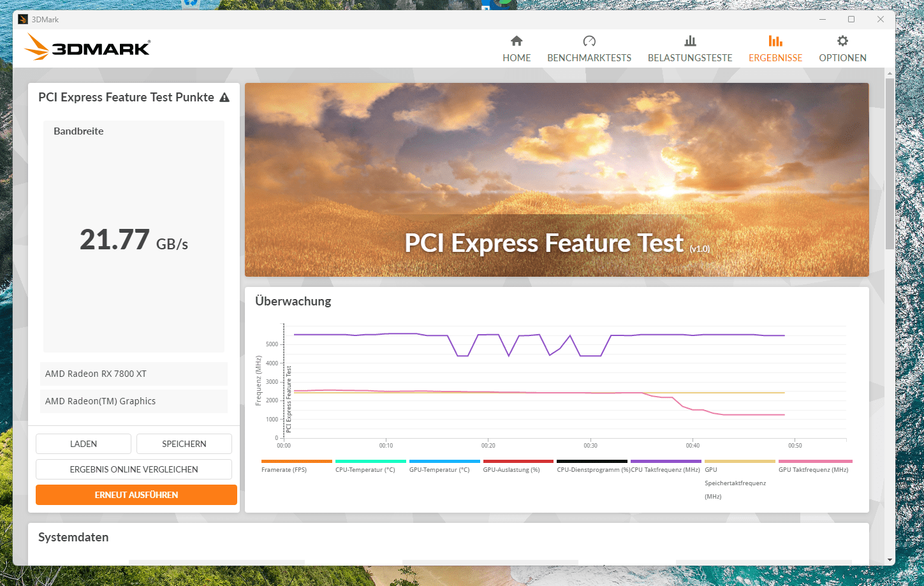The width and height of the screenshot is (924, 586).
Task: Click the LADEN button
Action: pos(84,444)
